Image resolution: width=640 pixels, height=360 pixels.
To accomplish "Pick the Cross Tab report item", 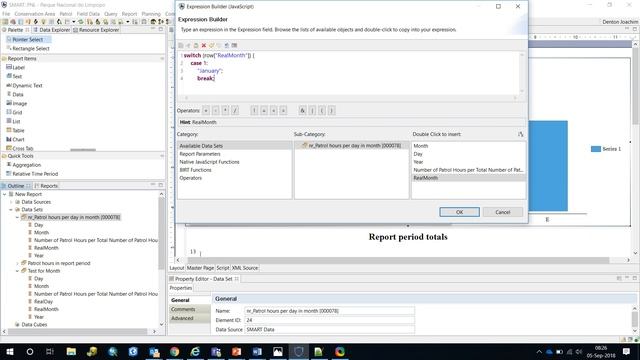I will pos(20,148).
